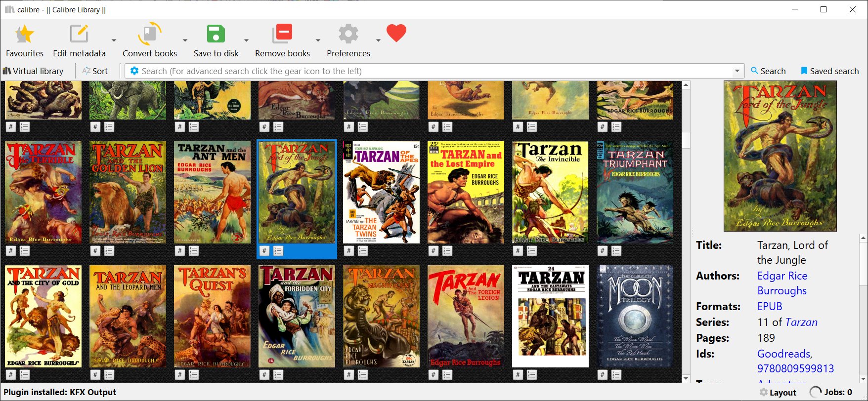The height and width of the screenshot is (401, 868).
Task: Open the Goodreads ID link
Action: click(784, 354)
